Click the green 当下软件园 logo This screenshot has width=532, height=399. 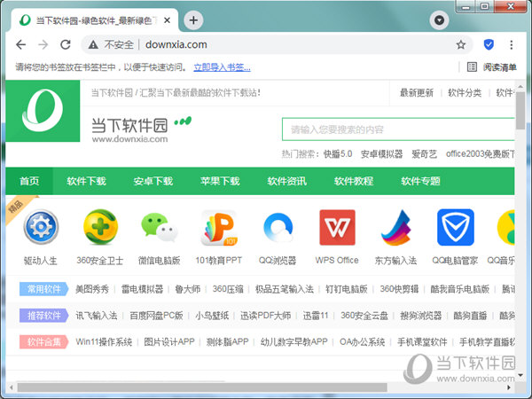tap(43, 111)
